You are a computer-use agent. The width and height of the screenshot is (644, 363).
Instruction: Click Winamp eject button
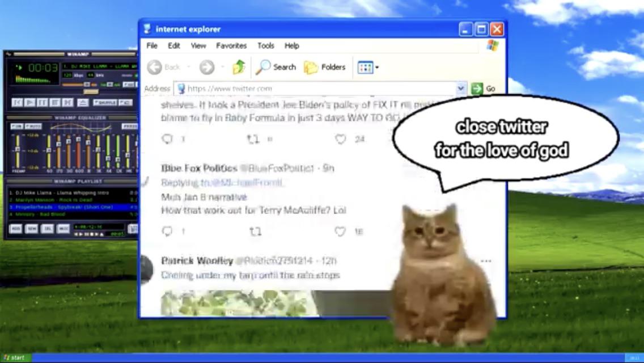point(83,102)
